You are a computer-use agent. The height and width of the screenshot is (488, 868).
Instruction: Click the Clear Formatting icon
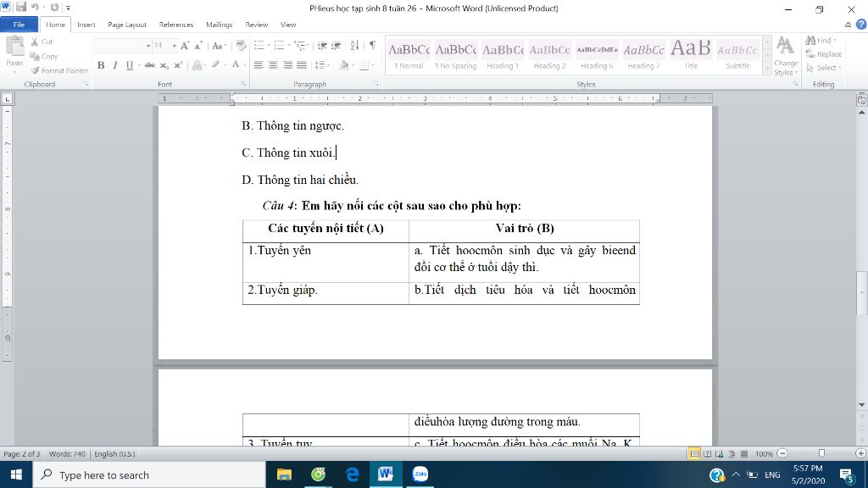click(x=241, y=46)
